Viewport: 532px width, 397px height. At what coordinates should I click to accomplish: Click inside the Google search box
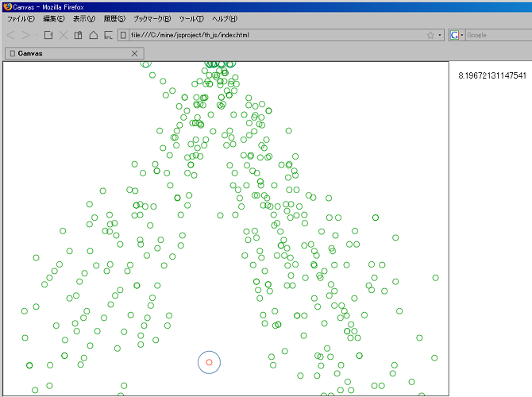496,35
